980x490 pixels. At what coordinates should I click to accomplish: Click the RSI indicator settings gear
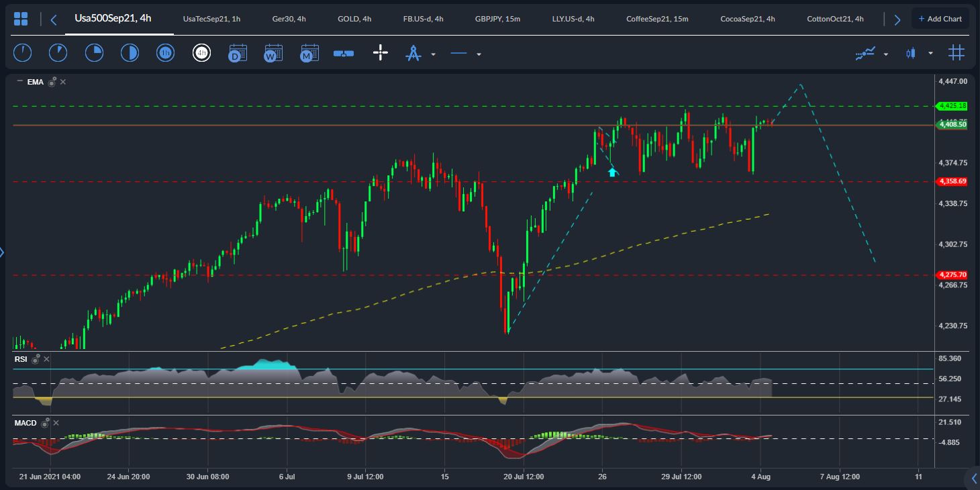tap(36, 359)
